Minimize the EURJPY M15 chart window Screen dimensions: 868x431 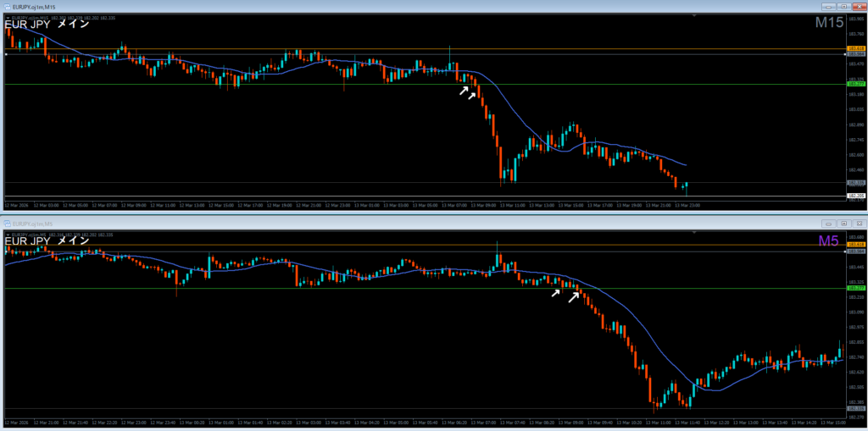pyautogui.click(x=828, y=7)
